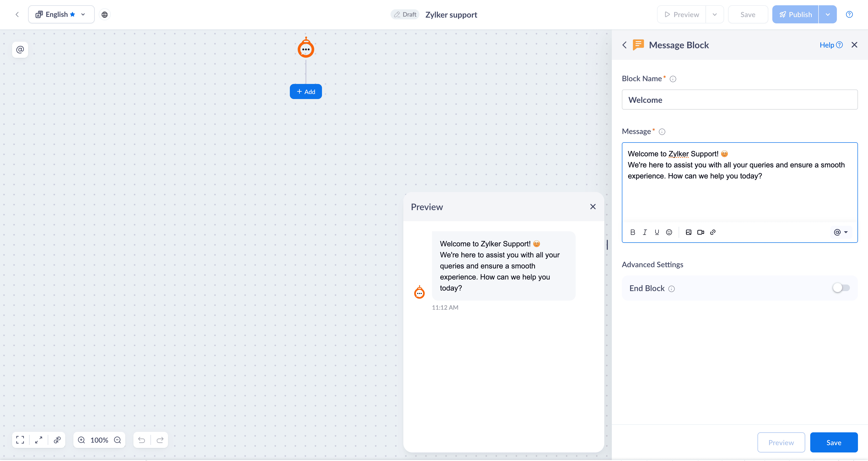
Task: Zoom in on the canvas
Action: coord(81,440)
